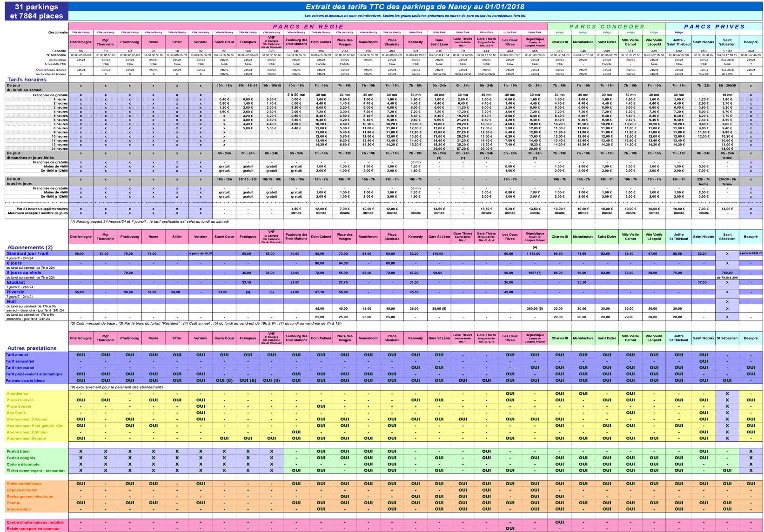Click the "Dépose-minutes" row label
Viewport: 764px width, 532px height.
click(x=22, y=490)
